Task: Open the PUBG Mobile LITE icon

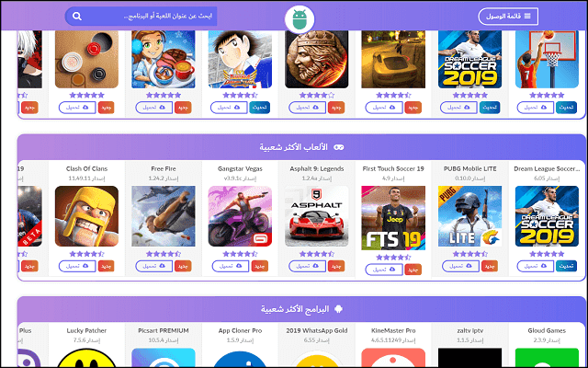Action: tap(469, 216)
